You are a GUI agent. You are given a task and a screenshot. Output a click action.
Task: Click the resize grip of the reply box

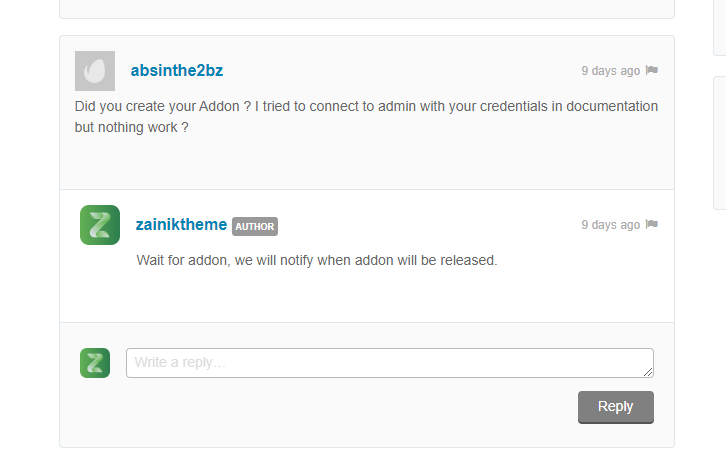648,372
